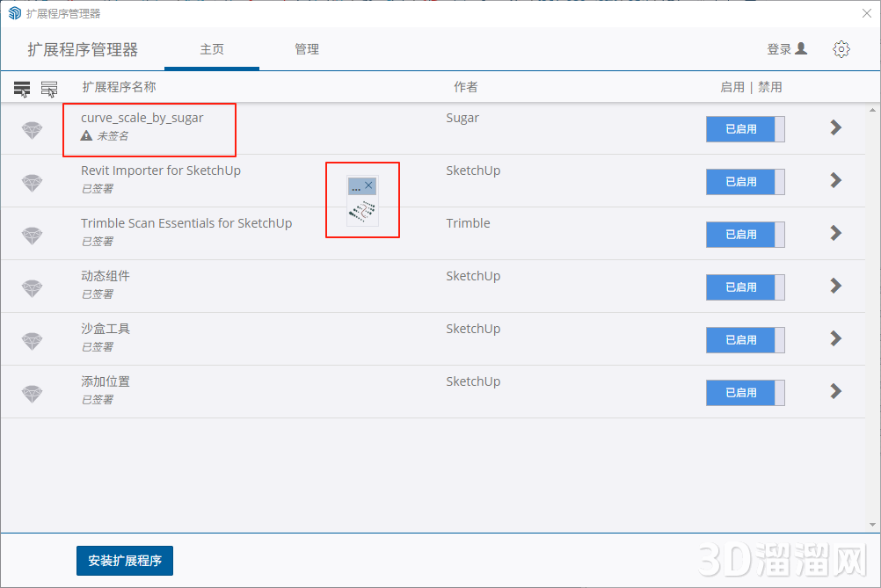Close the 扩展程序管理器 window
881x588 pixels.
pos(867,13)
